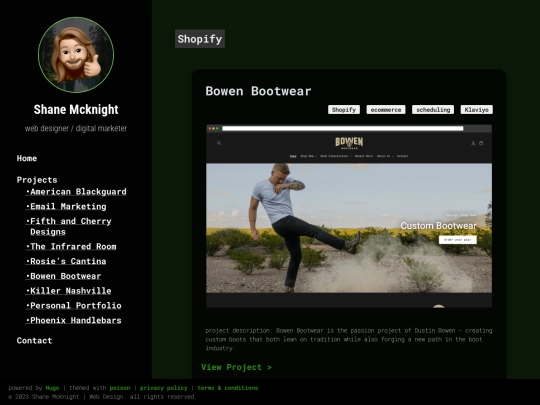Open the terms & conditions link

click(x=228, y=388)
